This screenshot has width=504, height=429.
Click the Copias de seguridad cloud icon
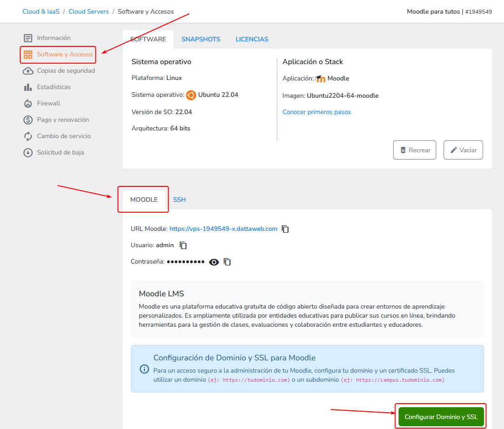(x=28, y=71)
